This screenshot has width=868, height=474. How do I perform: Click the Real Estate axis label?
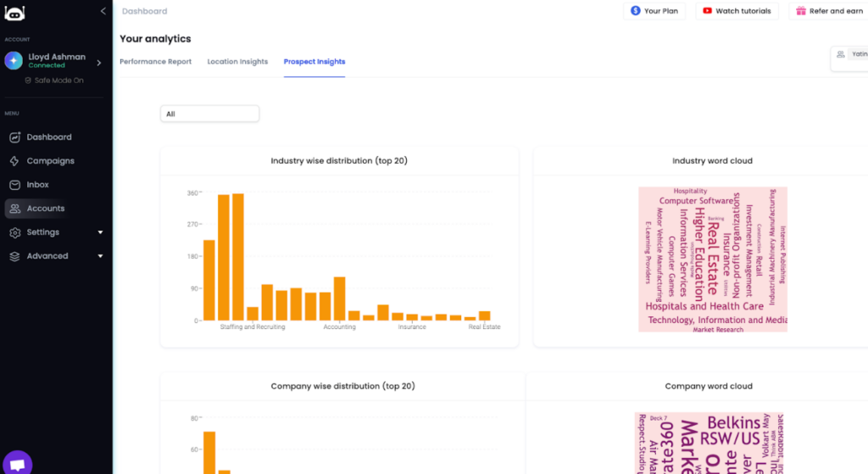(484, 326)
